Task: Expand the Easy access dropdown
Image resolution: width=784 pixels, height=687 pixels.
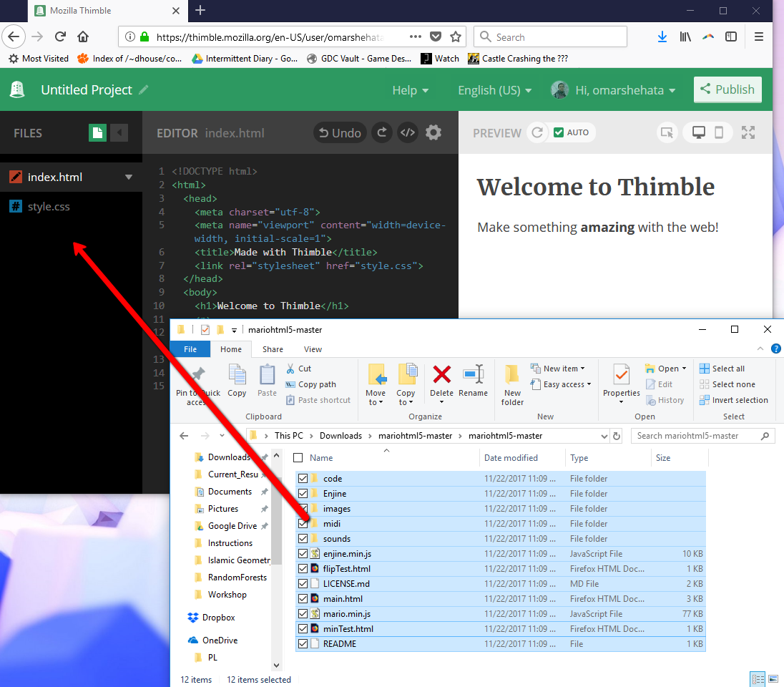Action: (561, 384)
